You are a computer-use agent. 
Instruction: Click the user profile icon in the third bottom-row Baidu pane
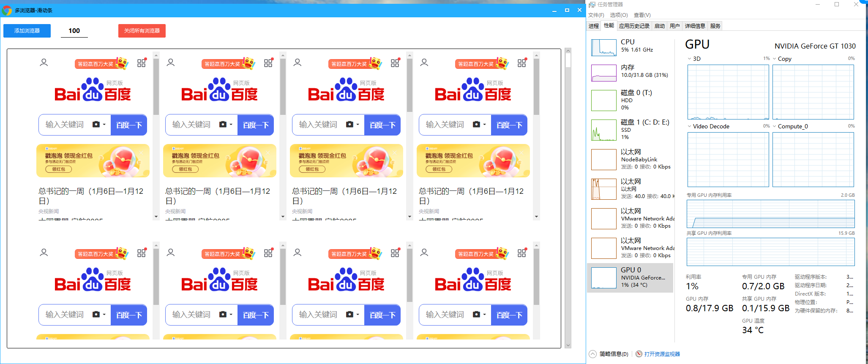point(298,253)
